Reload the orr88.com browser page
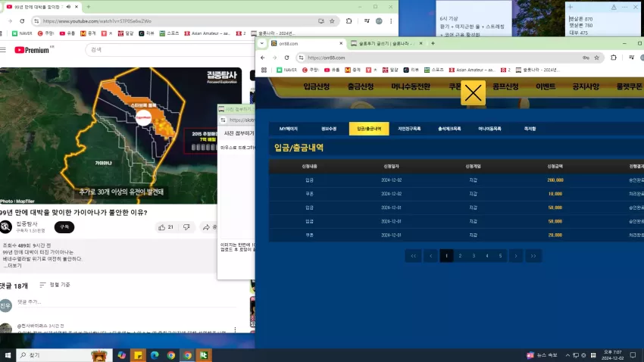 click(286, 58)
